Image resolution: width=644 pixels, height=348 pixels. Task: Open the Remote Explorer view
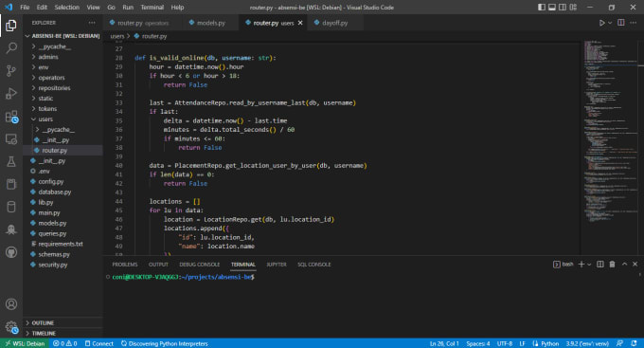tap(11, 139)
